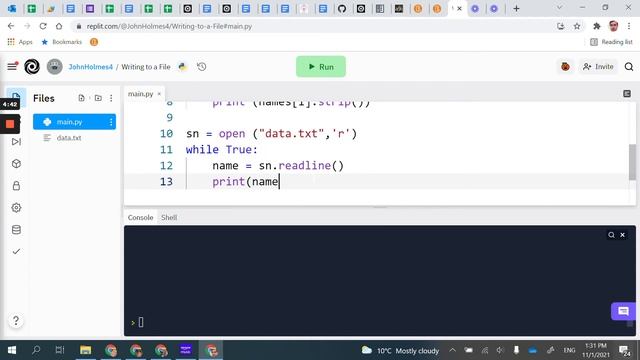Clear the console with X icon
The height and width of the screenshot is (360, 640).
[622, 235]
